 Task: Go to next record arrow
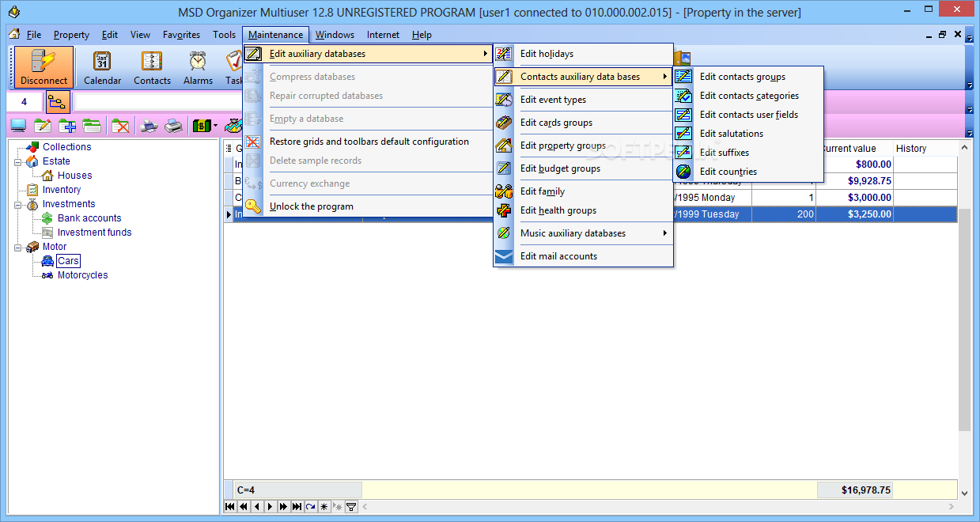coord(271,506)
